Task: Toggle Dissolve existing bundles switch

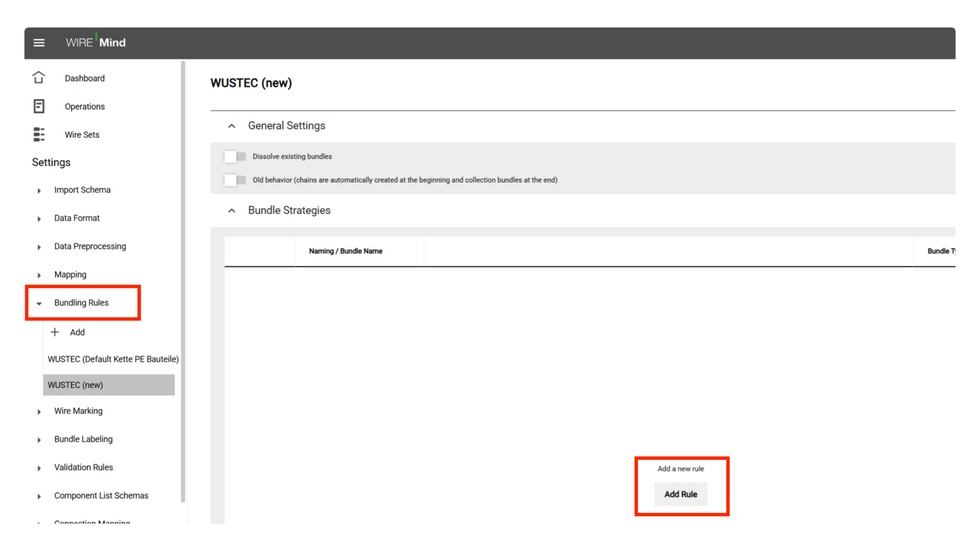Action: click(236, 156)
